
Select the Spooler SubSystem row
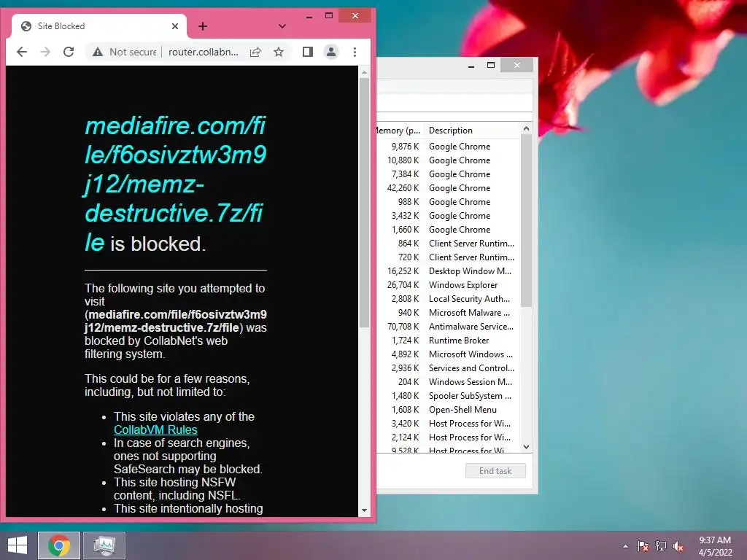point(449,396)
